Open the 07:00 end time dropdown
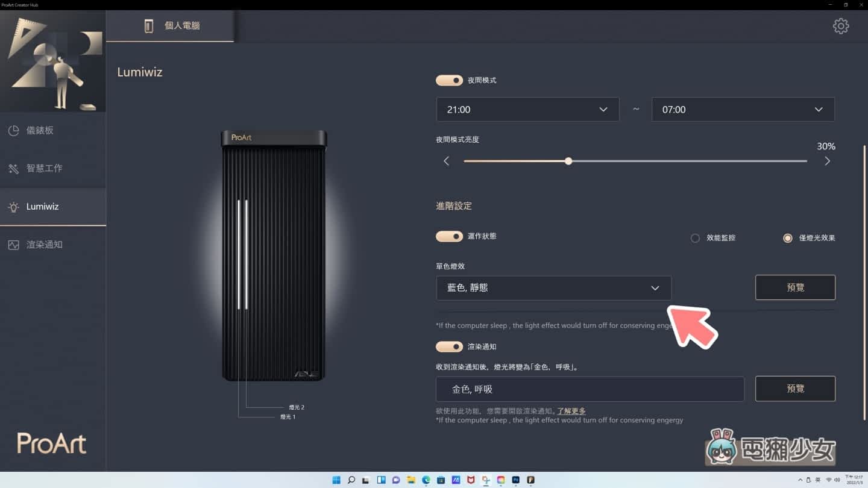The image size is (868, 488). pyautogui.click(x=743, y=110)
